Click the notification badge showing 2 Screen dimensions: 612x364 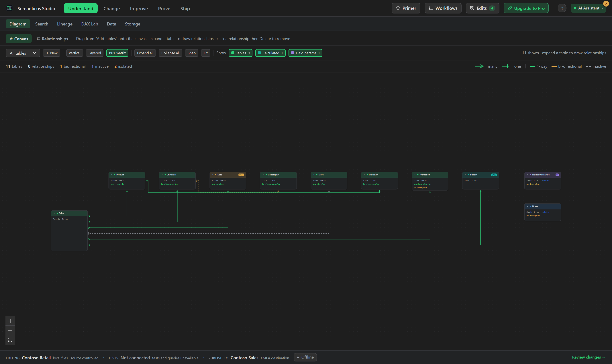(x=606, y=4)
